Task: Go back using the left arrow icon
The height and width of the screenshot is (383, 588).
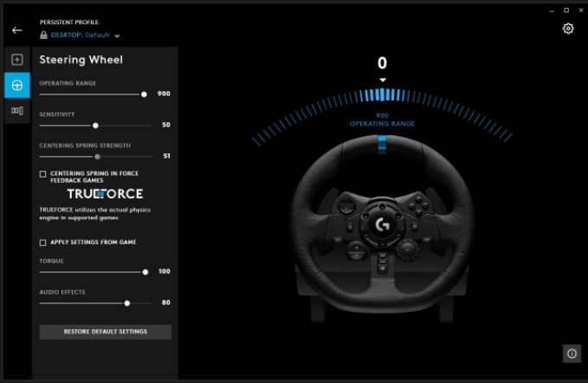Action: click(x=16, y=30)
